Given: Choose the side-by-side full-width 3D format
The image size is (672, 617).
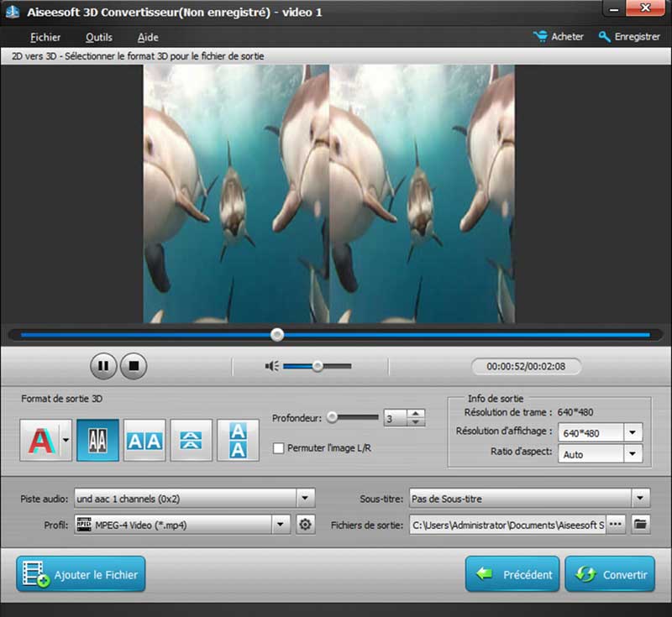Looking at the screenshot, I should 144,439.
